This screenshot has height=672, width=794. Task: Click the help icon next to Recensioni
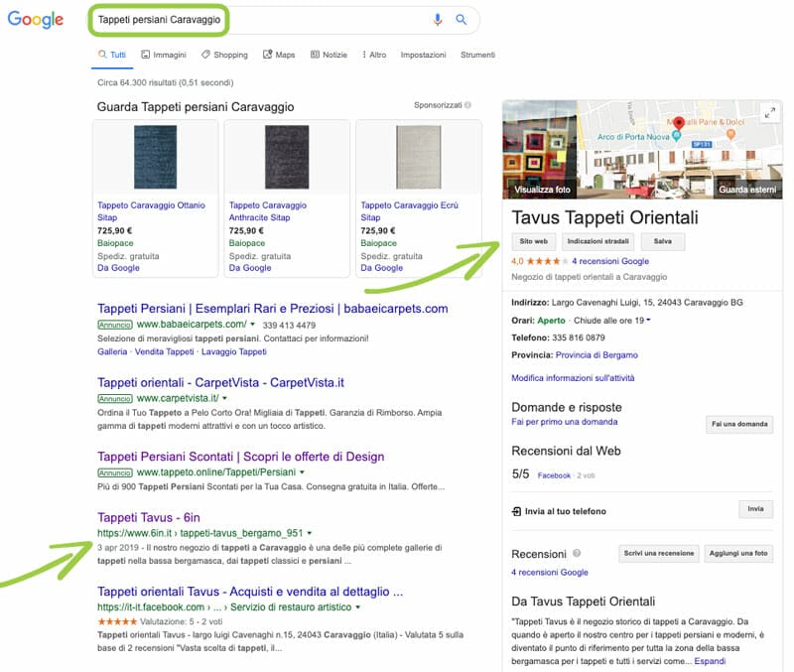point(577,553)
